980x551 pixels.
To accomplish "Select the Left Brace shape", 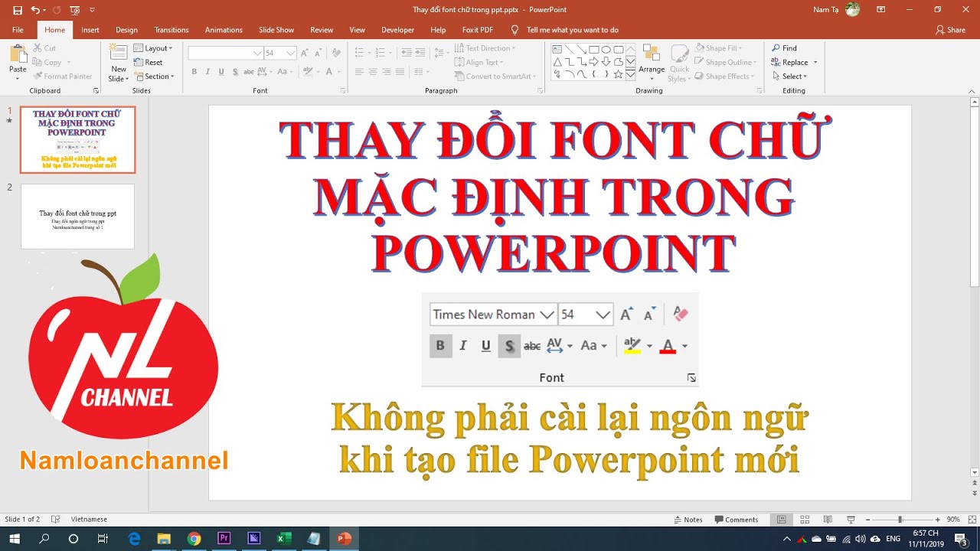I will pos(594,74).
